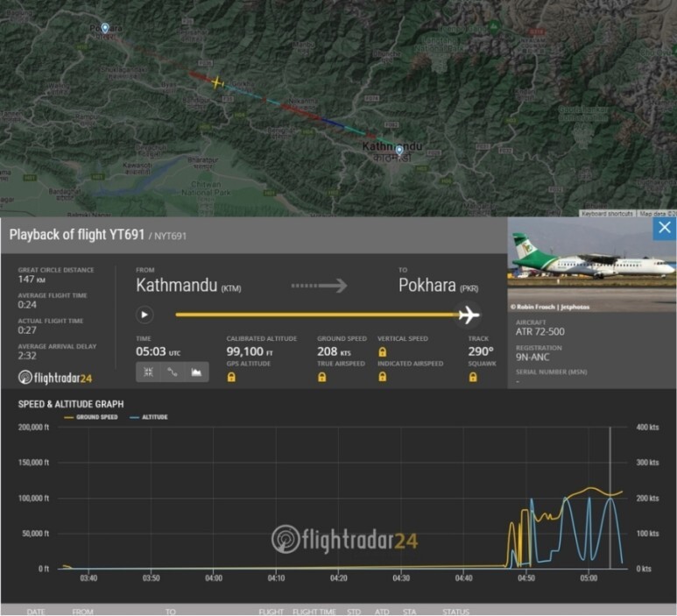Click the 200,000 ft altitude axis label
The width and height of the screenshot is (677, 616).
pyautogui.click(x=33, y=428)
